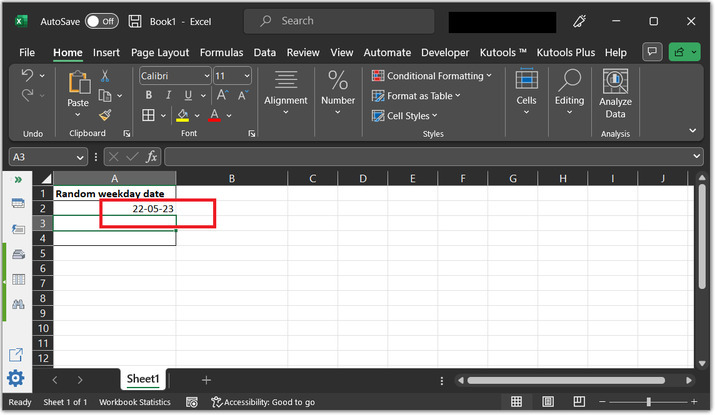Expand the Editing group

(x=569, y=93)
